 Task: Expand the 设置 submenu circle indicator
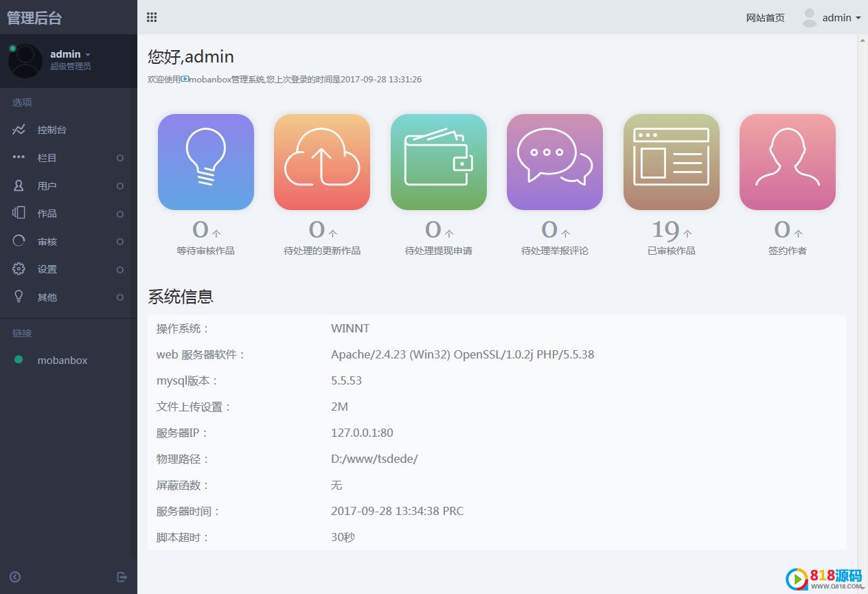click(120, 269)
